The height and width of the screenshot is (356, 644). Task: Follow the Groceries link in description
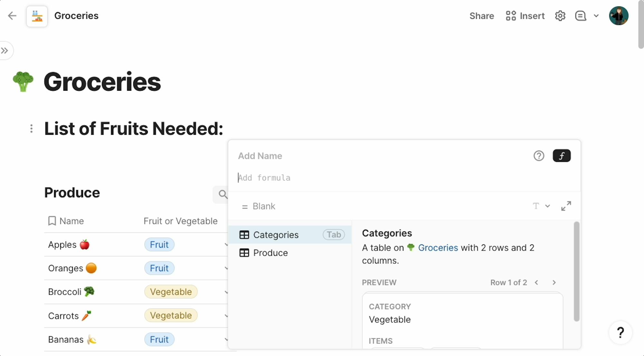pos(438,248)
